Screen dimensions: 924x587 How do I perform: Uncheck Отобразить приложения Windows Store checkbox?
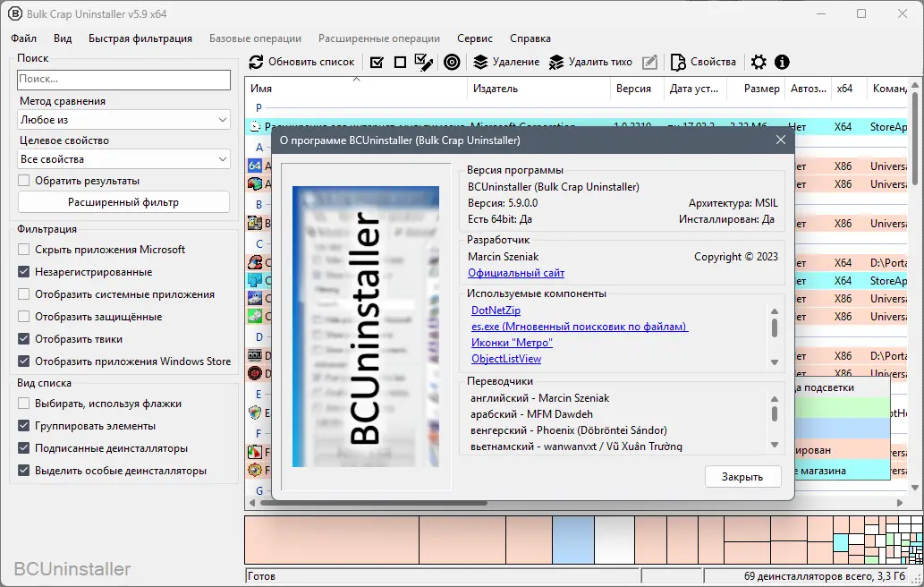[23, 362]
